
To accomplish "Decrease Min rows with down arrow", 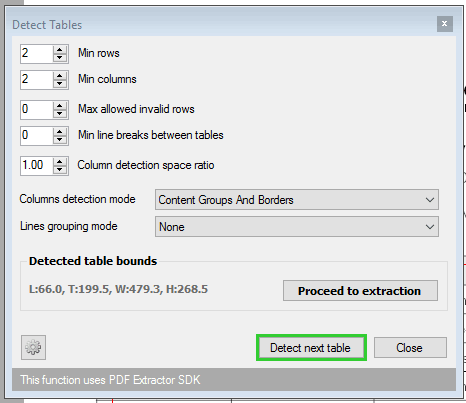I will point(60,58).
